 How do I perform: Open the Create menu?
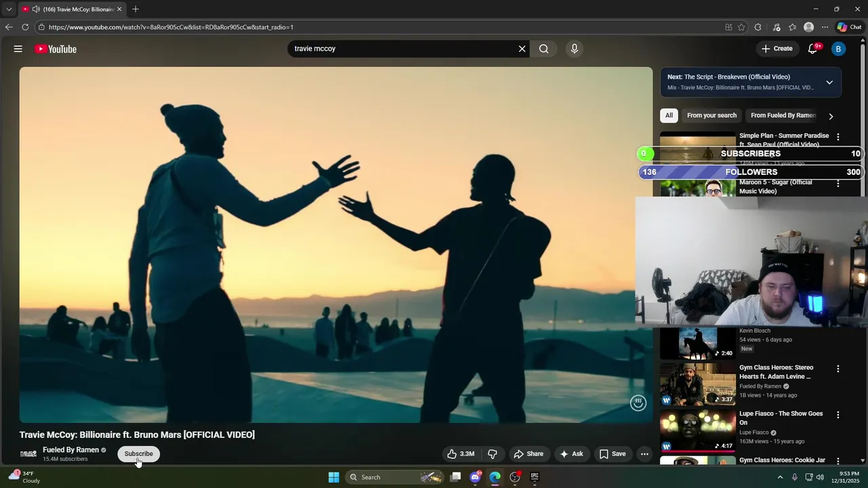pos(776,49)
